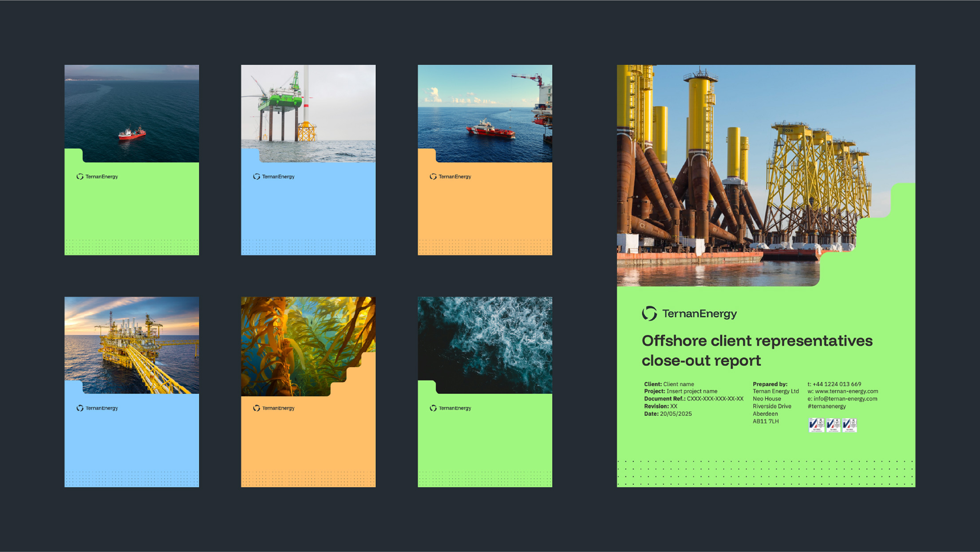
Task: Select the yellow oil platform sunset photo
Action: tap(132, 344)
